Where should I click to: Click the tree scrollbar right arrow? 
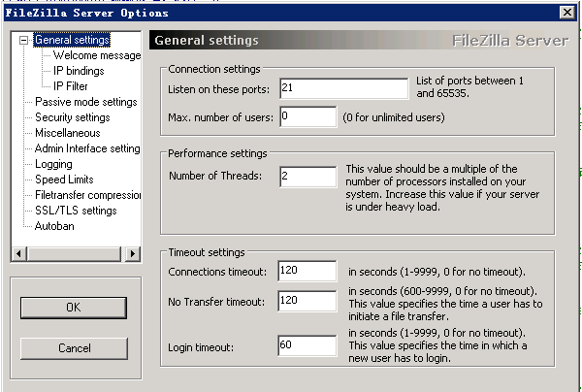(133, 254)
